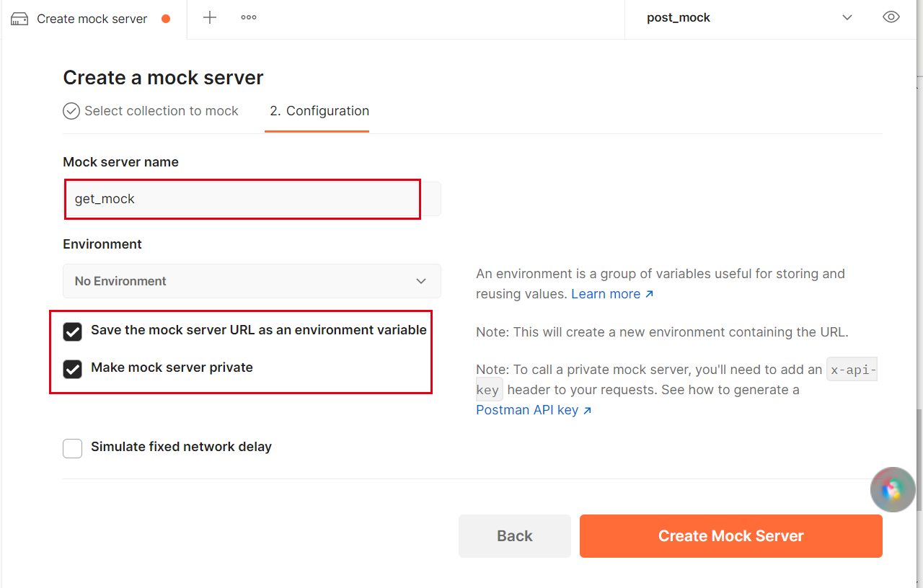The image size is (923, 588).
Task: Click the Create Mock Server button
Action: (x=730, y=535)
